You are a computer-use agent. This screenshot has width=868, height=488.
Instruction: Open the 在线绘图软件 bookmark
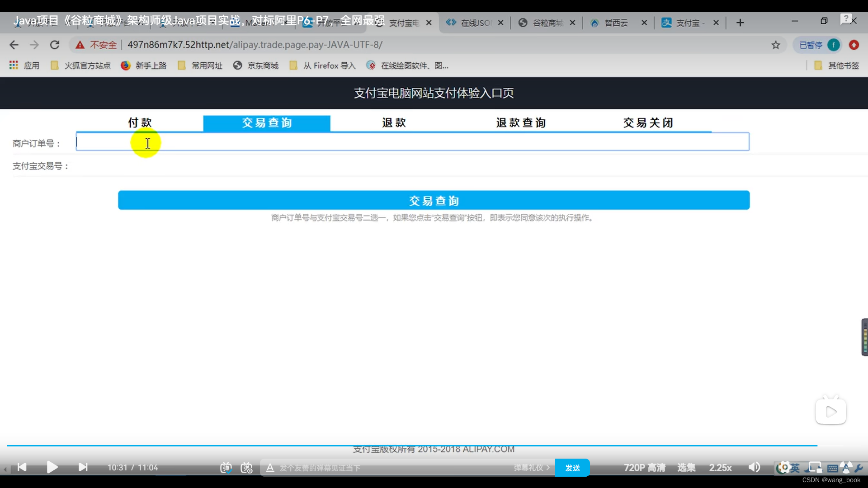(x=407, y=66)
